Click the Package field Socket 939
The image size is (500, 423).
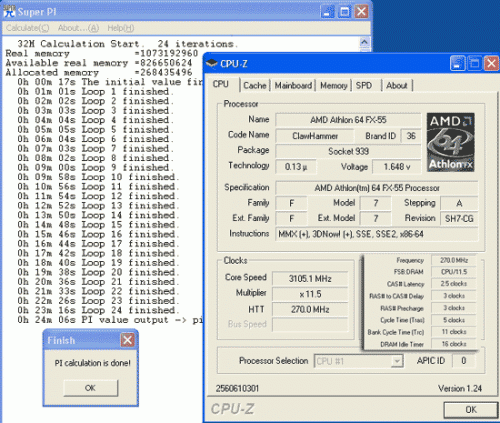[x=348, y=151]
